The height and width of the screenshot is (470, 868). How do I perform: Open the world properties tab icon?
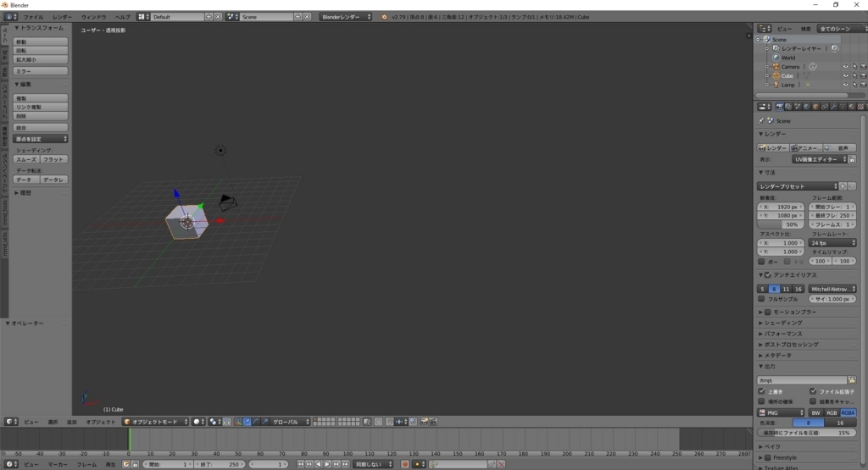(x=807, y=107)
